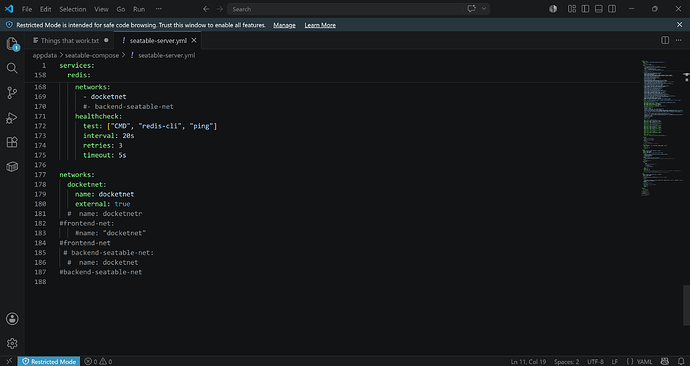Go back using the left arrow
The width and height of the screenshot is (690, 366).
pyautogui.click(x=206, y=9)
